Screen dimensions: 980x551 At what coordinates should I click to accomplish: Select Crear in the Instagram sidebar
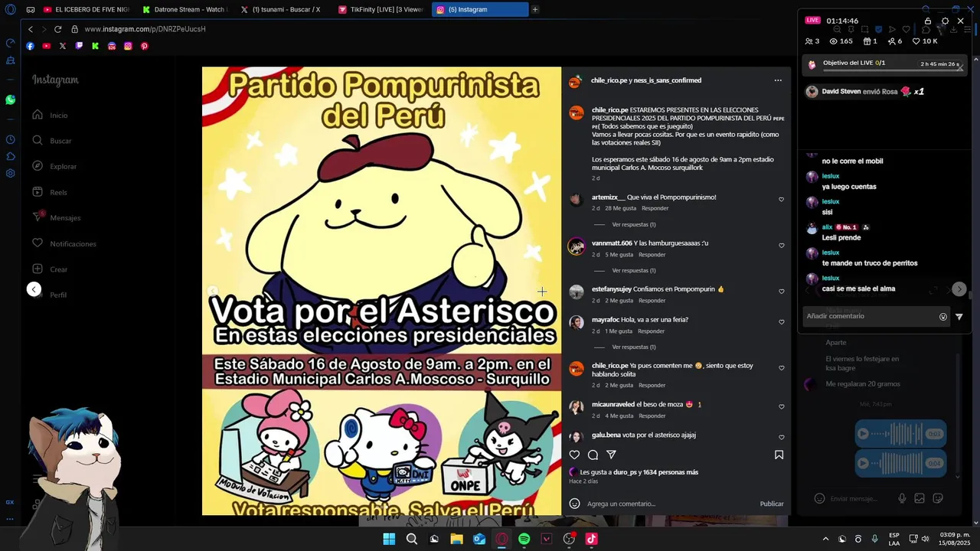[50, 269]
